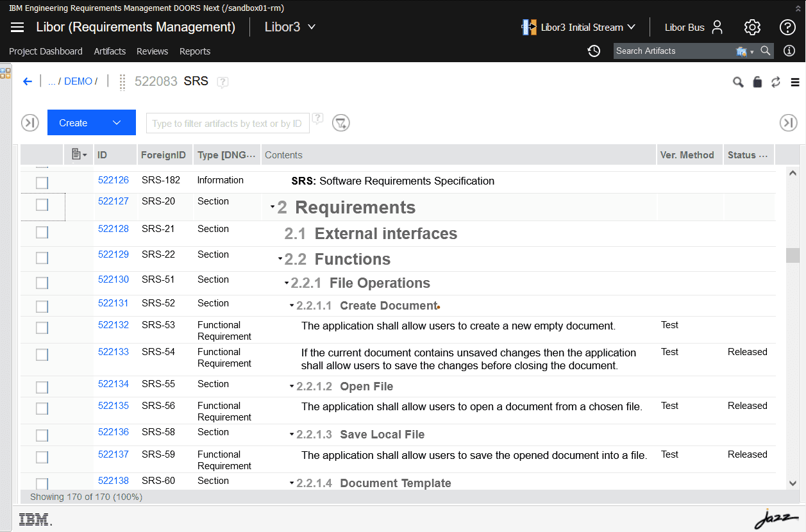Click the history clock icon

(x=594, y=51)
